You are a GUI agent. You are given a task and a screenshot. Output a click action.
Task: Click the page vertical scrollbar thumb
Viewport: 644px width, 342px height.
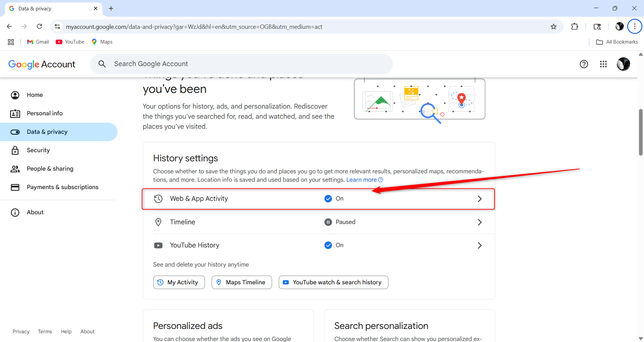(x=641, y=132)
